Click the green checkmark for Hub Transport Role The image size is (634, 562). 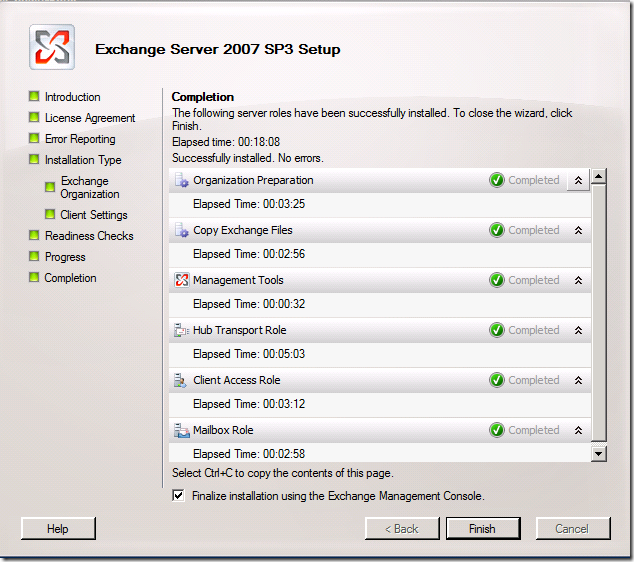[x=497, y=330]
